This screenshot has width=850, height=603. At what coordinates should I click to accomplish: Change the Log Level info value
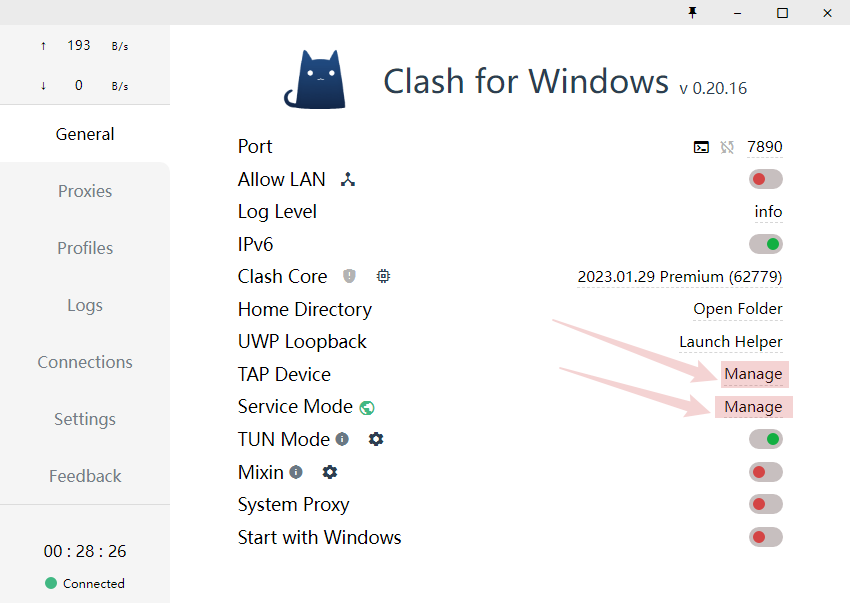point(768,211)
